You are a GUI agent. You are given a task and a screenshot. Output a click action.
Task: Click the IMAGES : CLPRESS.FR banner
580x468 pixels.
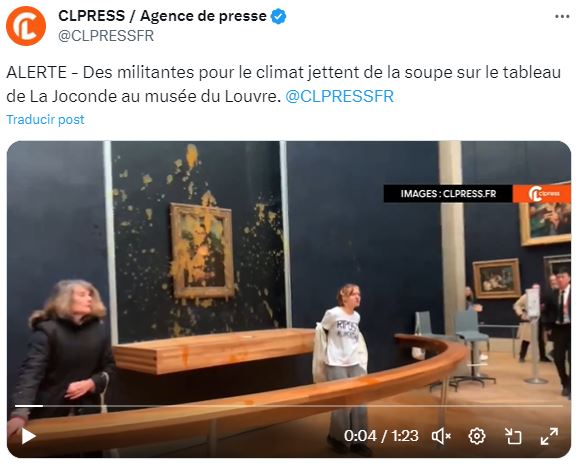(448, 193)
